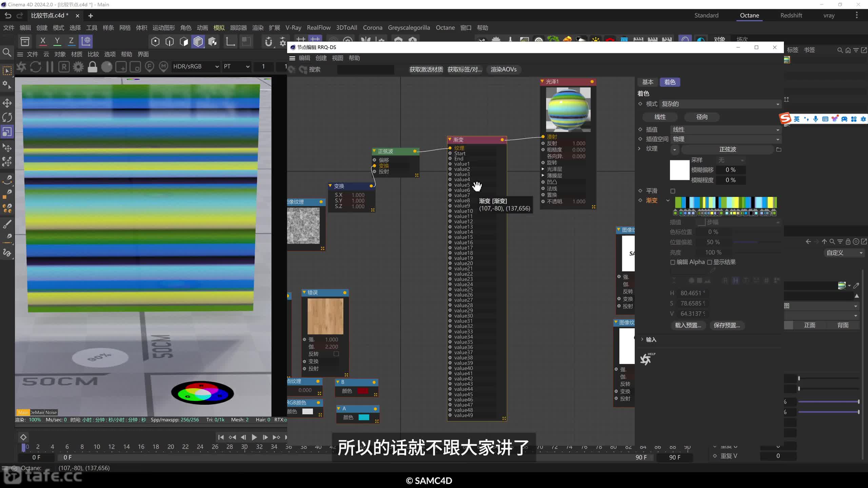The height and width of the screenshot is (488, 868).
Task: Expand the 纹理 section arrow
Action: pyautogui.click(x=639, y=149)
